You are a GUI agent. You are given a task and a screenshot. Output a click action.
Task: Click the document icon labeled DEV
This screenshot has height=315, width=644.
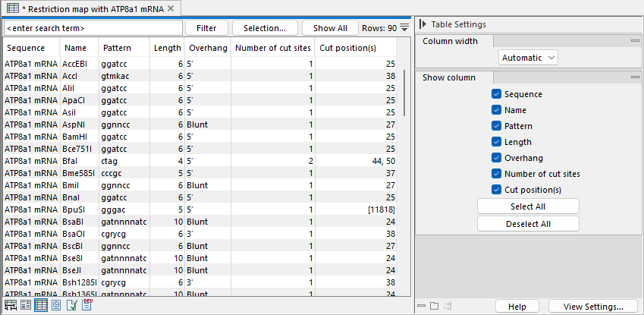(x=87, y=305)
